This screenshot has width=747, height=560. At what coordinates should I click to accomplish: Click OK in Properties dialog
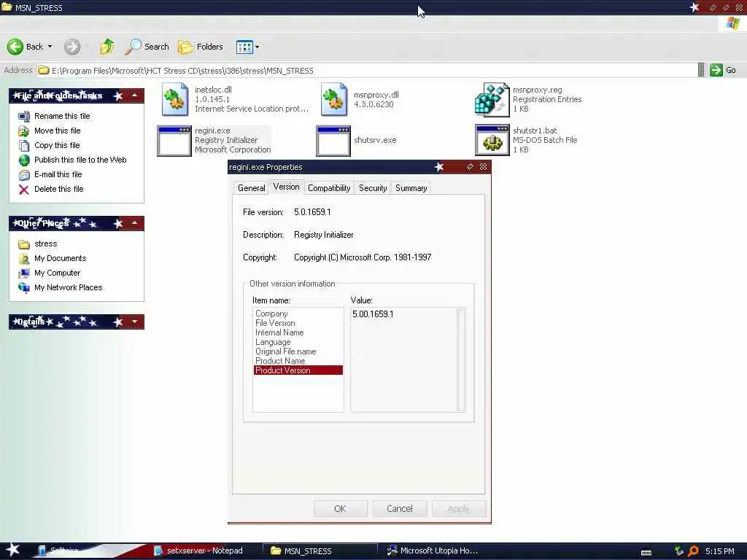tap(340, 508)
